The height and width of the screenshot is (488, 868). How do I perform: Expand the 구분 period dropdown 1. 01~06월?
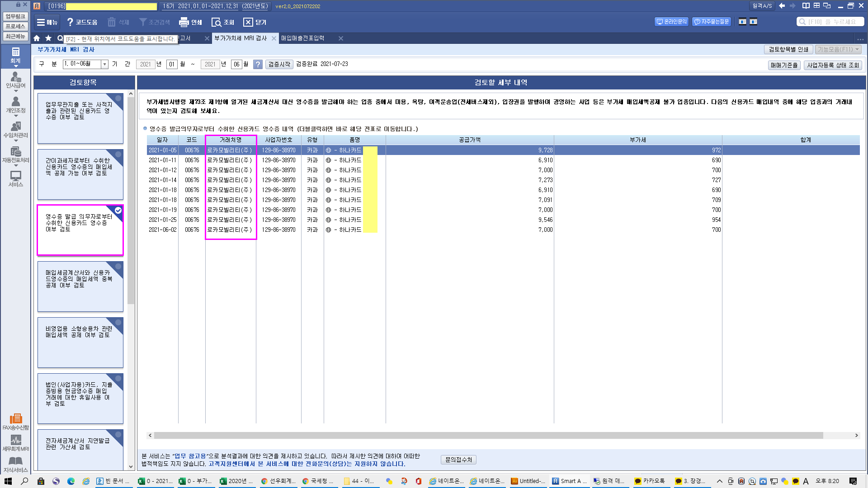point(104,65)
